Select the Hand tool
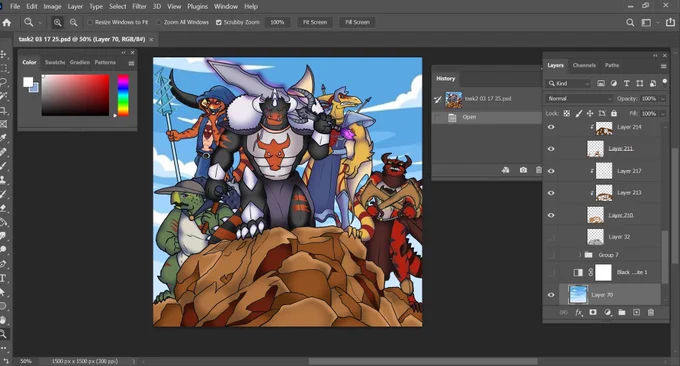Viewport: 680px width, 366px height. pos(3,320)
